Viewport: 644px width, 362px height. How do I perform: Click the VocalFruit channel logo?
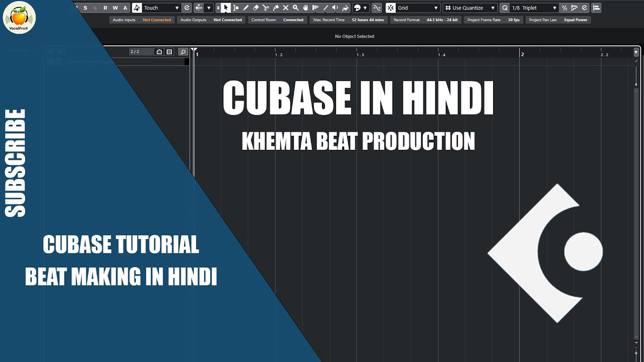point(19,17)
